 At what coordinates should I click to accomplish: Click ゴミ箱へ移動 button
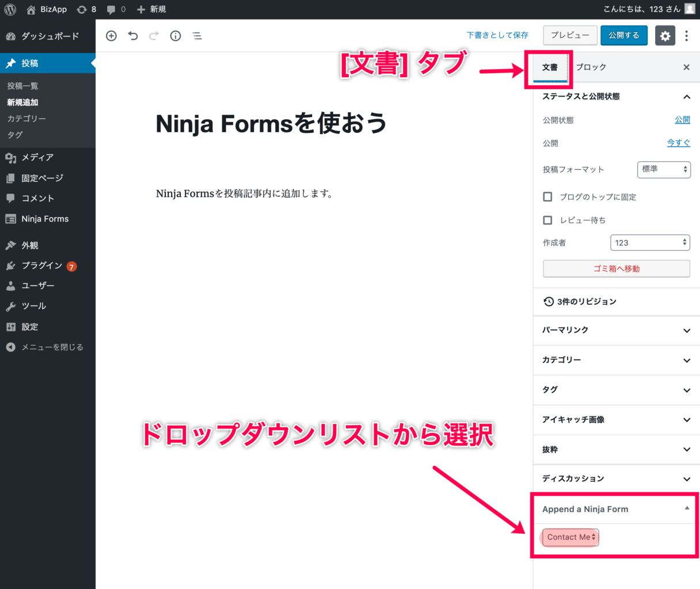pyautogui.click(x=617, y=269)
